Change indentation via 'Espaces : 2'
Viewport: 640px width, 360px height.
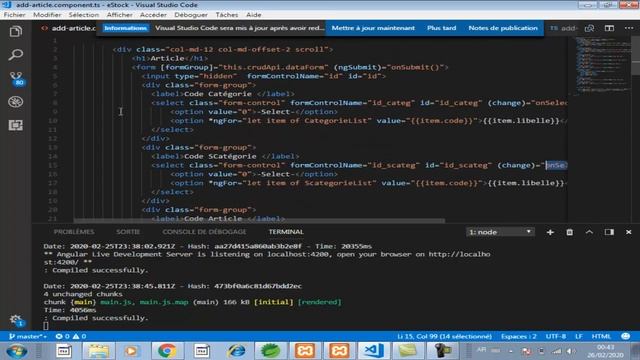tap(518, 336)
